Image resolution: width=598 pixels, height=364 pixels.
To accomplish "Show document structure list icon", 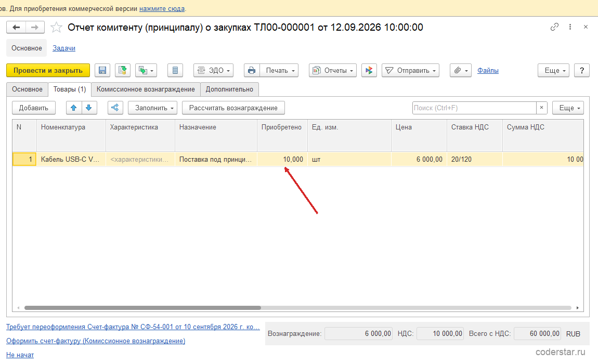I will pyautogui.click(x=175, y=71).
